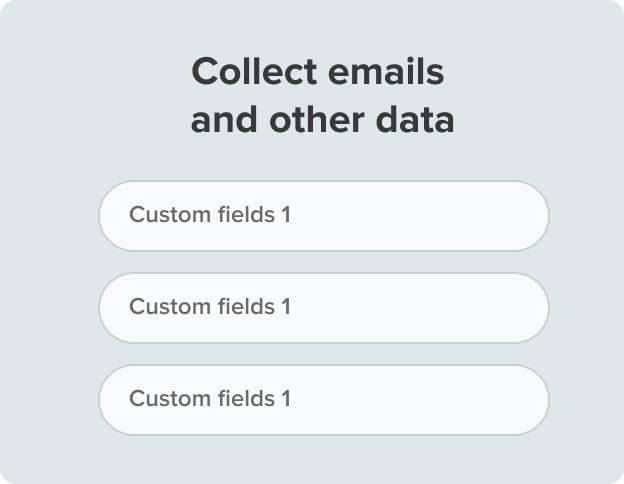Screen dimensions: 624x484
Task: Click the placeholder text in the middle field
Action: [x=210, y=307]
